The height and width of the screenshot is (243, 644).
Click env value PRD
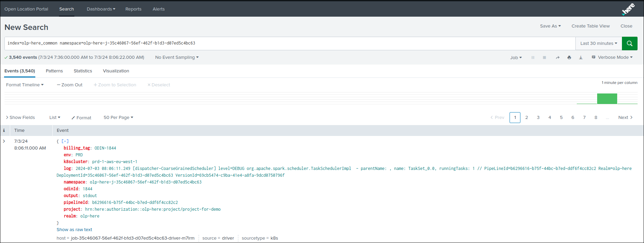tap(79, 155)
